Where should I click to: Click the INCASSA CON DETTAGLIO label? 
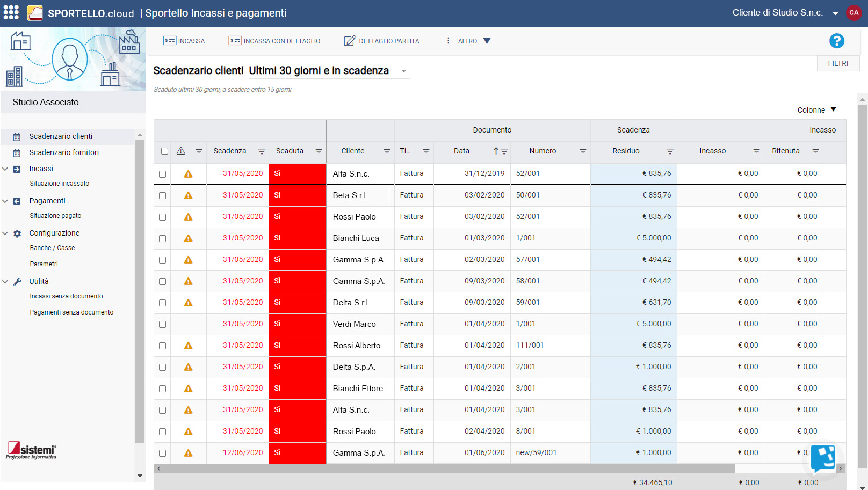(x=282, y=41)
